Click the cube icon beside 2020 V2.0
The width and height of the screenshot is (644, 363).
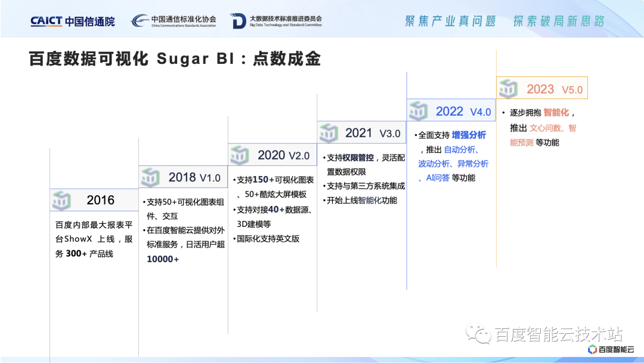tap(239, 154)
